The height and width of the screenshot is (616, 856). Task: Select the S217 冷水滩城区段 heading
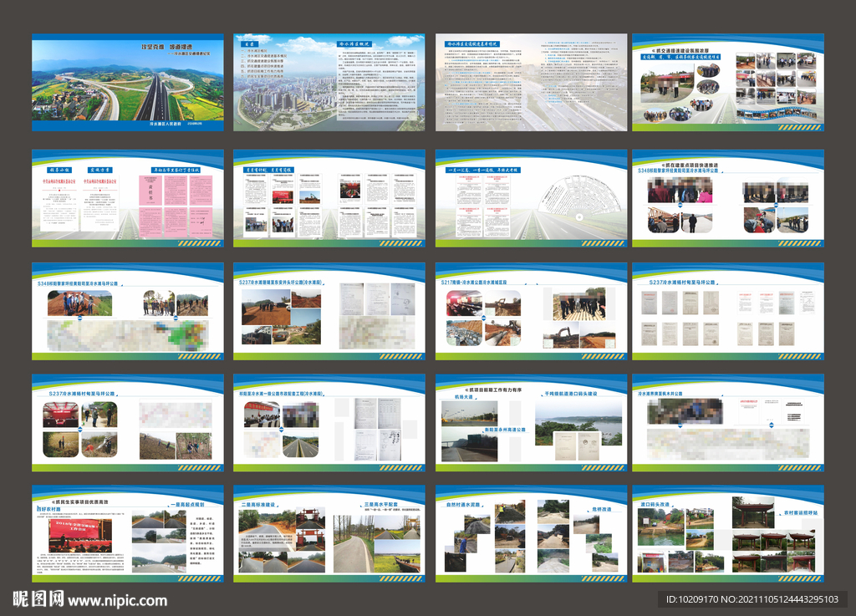pos(474,283)
